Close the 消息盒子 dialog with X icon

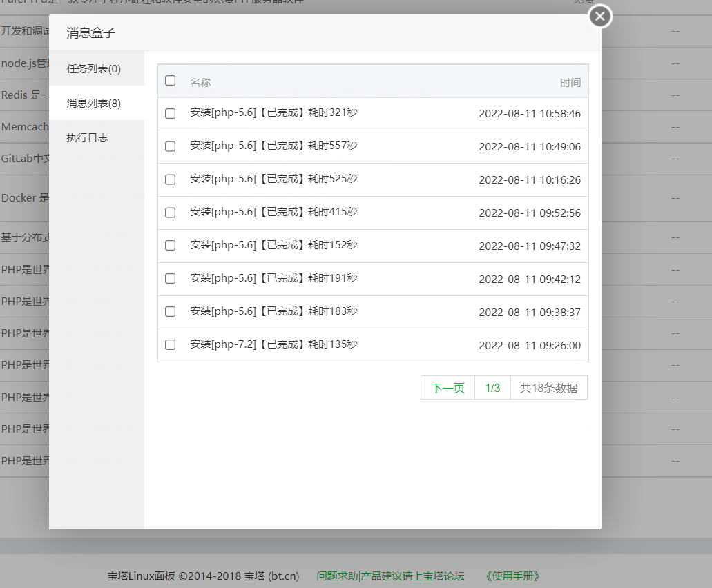(x=600, y=17)
